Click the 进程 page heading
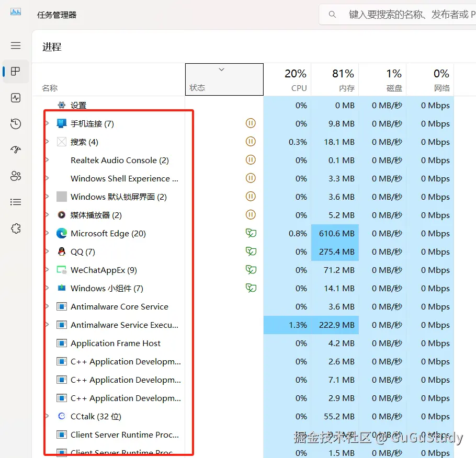Image resolution: width=476 pixels, height=458 pixels. [x=52, y=47]
